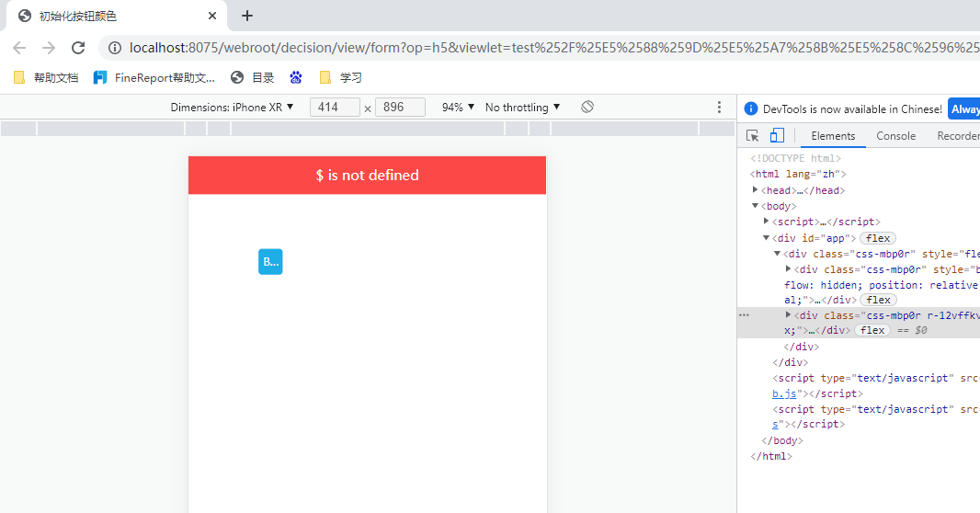Click the site info icon in address bar
The height and width of the screenshot is (513, 980).
[x=115, y=48]
